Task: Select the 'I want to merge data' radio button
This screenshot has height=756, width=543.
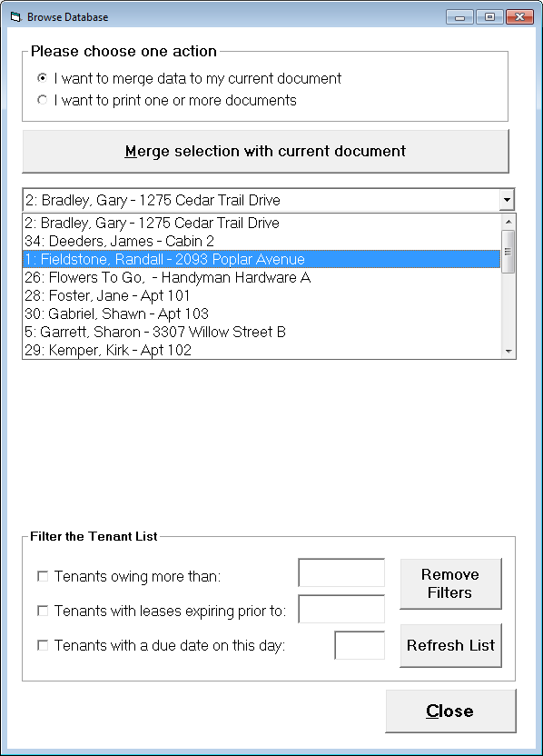Action: tap(43, 79)
